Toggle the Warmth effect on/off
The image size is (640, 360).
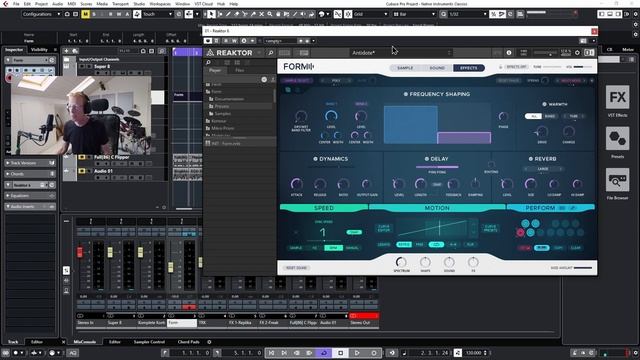click(x=544, y=104)
